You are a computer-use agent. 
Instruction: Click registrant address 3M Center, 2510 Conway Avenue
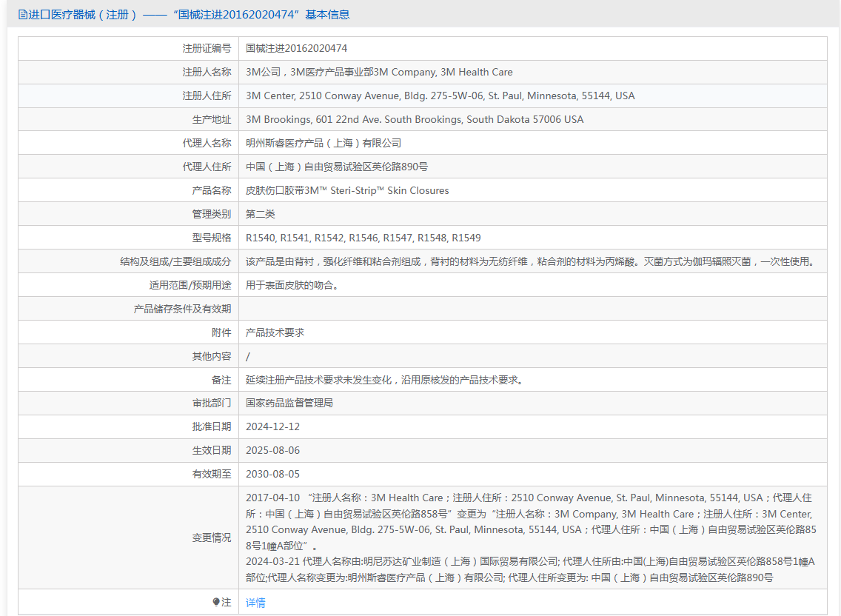point(440,96)
